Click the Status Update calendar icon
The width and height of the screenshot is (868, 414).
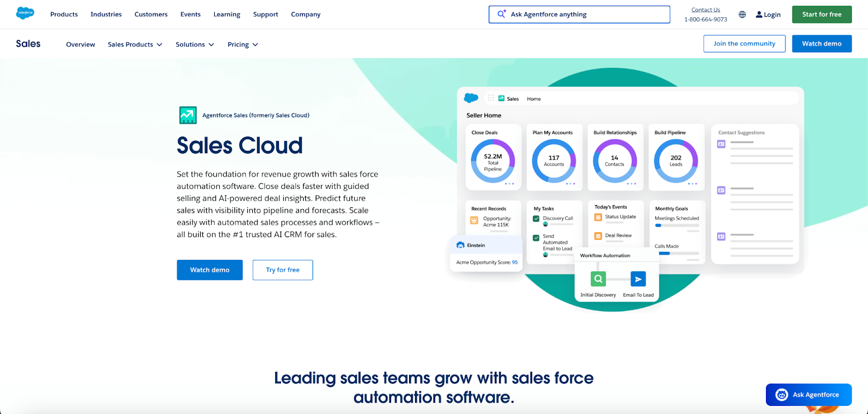coord(598,217)
